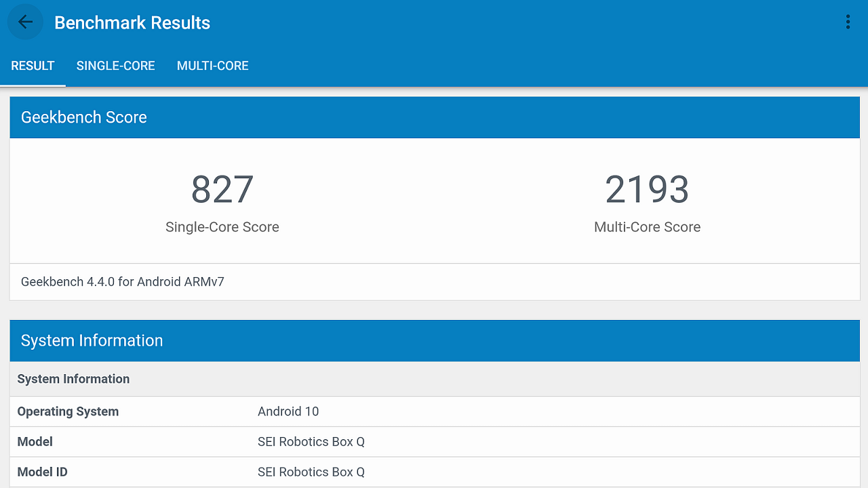This screenshot has height=488, width=868.
Task: Click the Multi-Core Score label
Action: pyautogui.click(x=647, y=227)
